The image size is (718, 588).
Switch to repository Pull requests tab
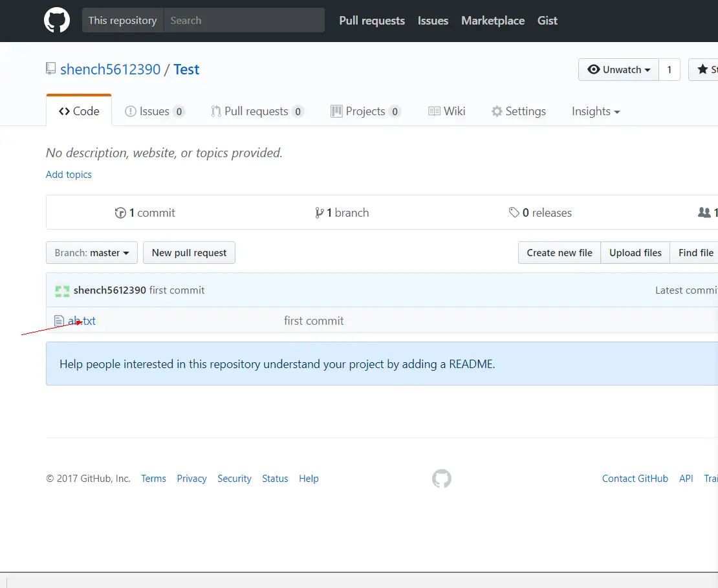pyautogui.click(x=257, y=111)
